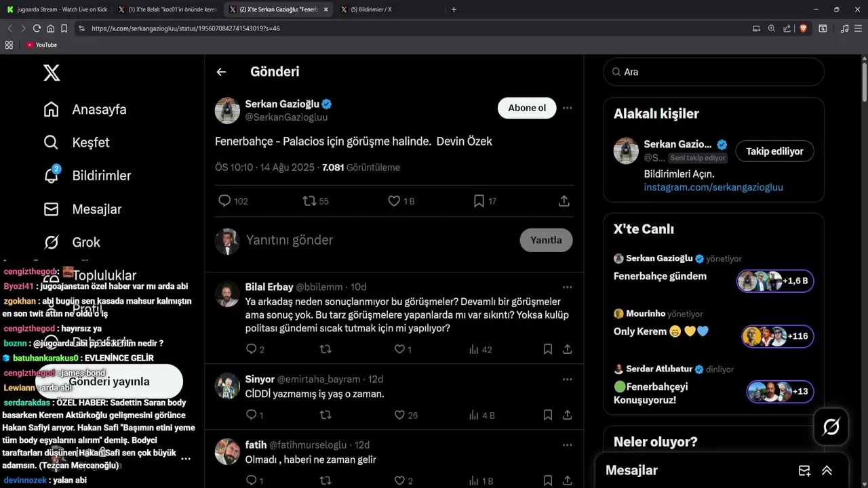The width and height of the screenshot is (868, 488).
Task: Bookmark this page in browser toolbar
Action: click(x=64, y=28)
